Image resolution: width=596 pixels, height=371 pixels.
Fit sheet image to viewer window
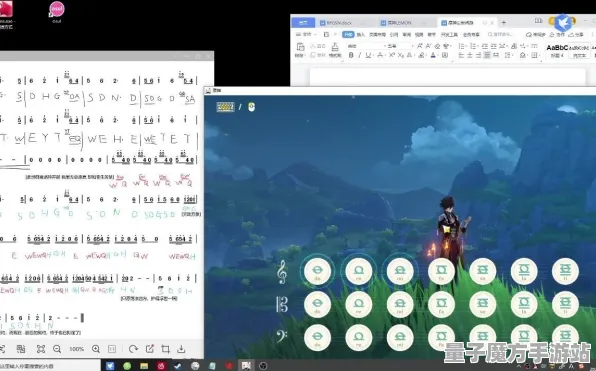click(41, 349)
